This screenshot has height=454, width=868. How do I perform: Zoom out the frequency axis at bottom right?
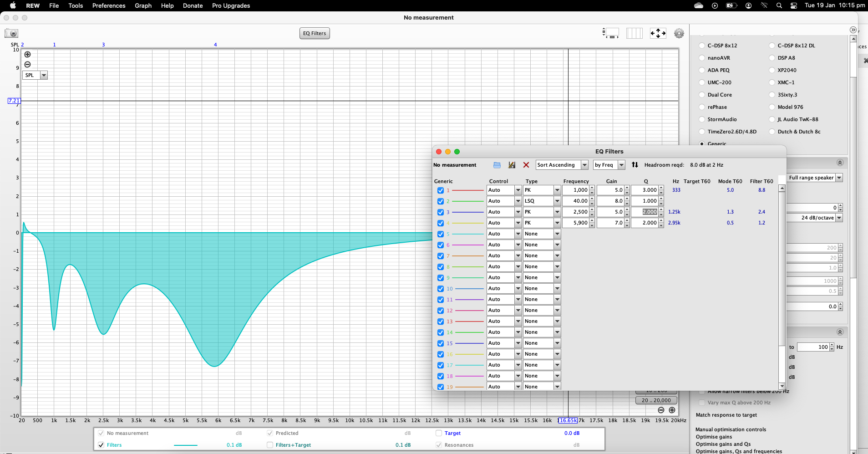point(661,410)
